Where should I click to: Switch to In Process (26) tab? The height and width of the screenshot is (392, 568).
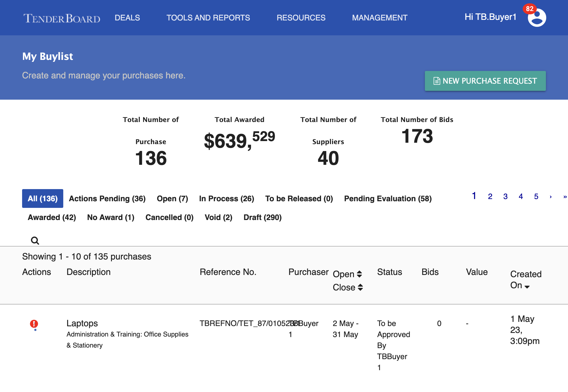coord(227,198)
